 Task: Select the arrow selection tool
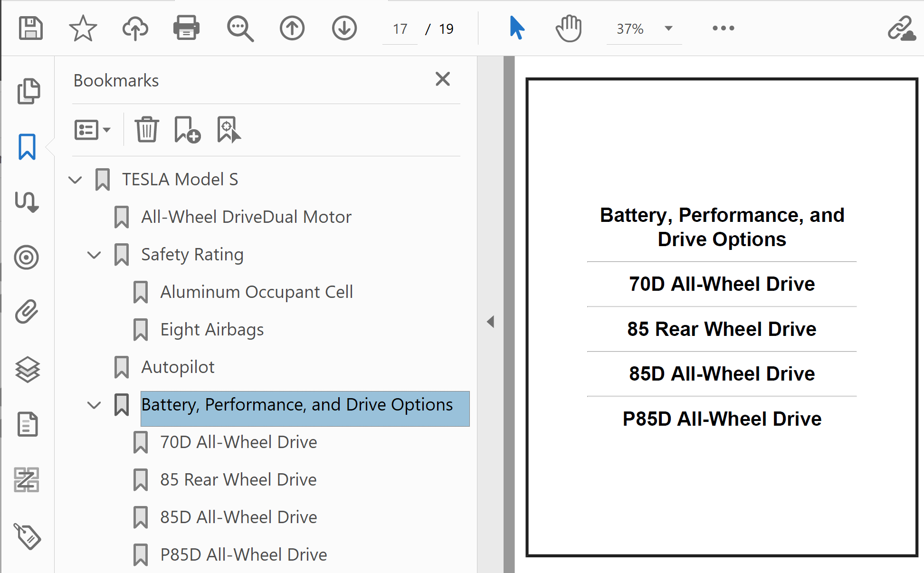[x=517, y=28]
